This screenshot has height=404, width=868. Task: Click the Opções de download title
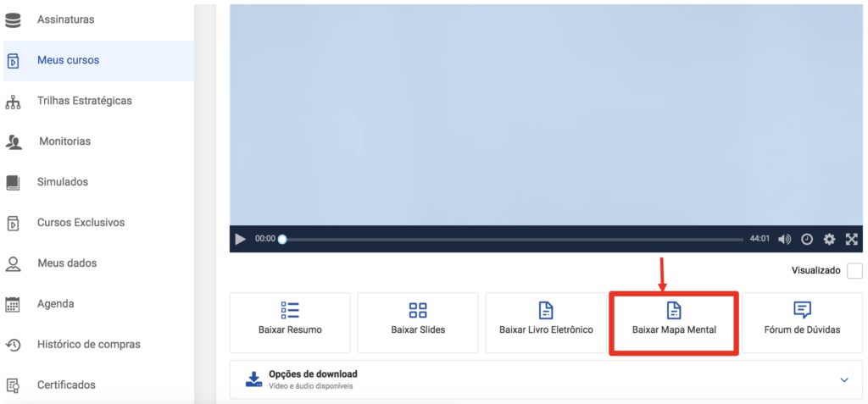pos(313,374)
